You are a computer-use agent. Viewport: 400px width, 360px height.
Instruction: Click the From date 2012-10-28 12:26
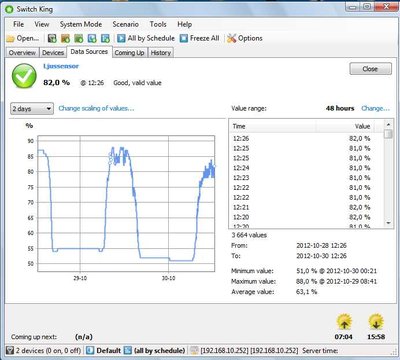pos(322,246)
